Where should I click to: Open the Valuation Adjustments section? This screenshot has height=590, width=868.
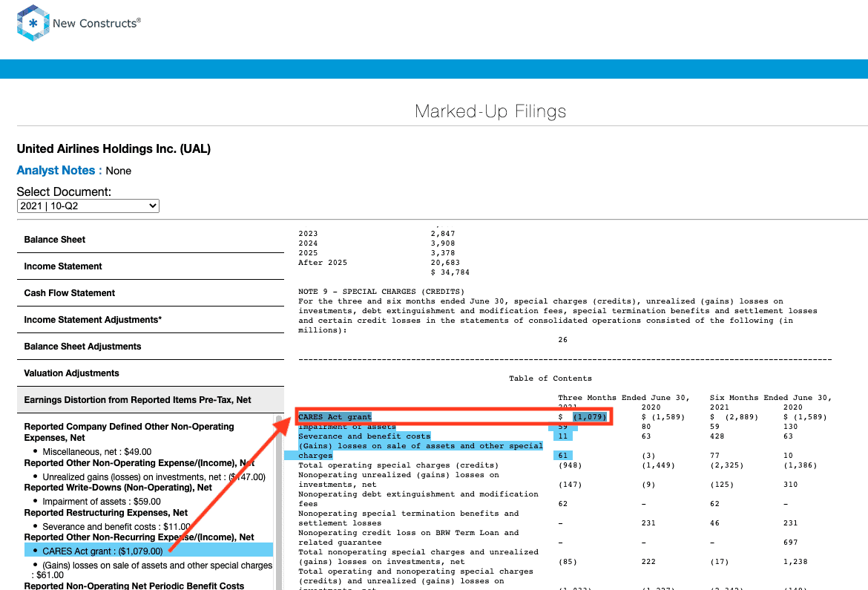coord(151,373)
